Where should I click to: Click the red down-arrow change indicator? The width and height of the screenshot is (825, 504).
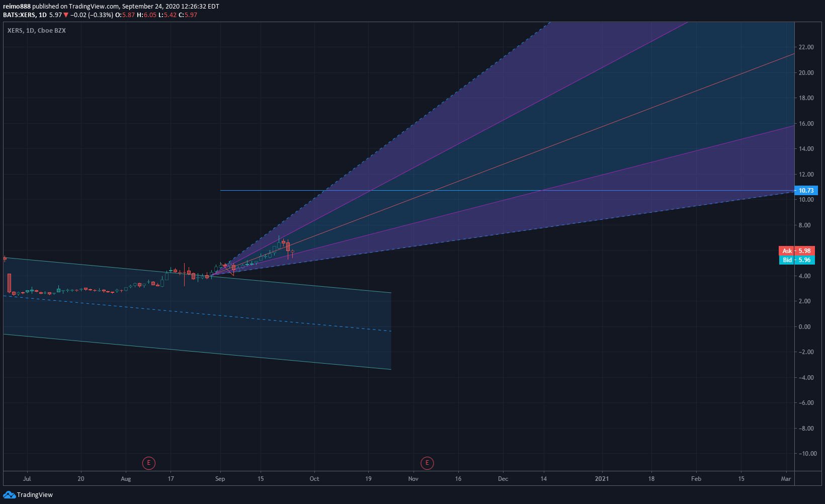[x=66, y=15]
